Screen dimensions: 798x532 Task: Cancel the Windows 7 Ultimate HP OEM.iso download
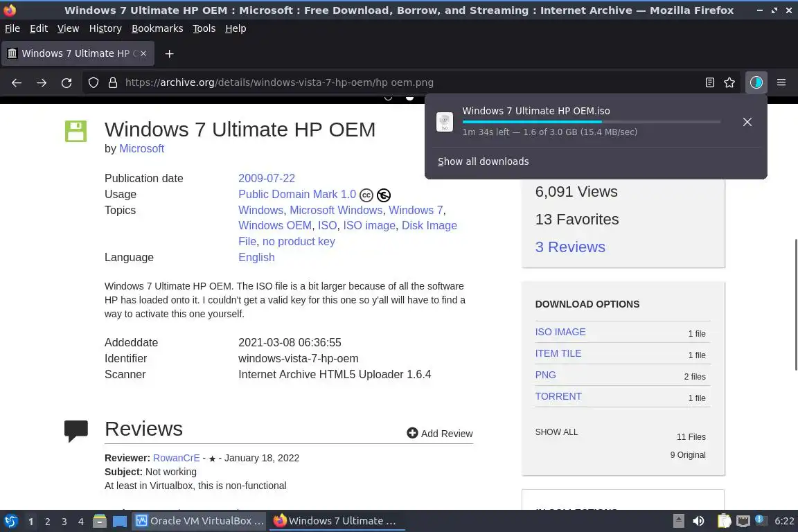[x=747, y=122]
